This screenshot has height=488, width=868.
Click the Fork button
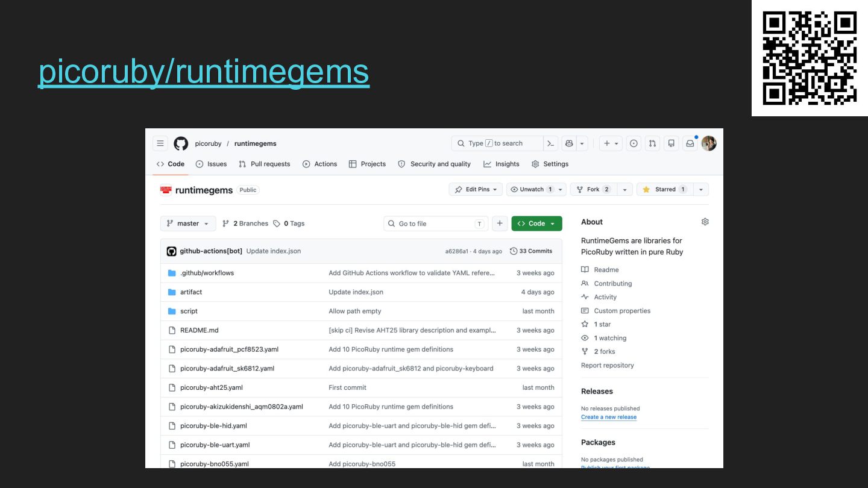click(x=593, y=189)
